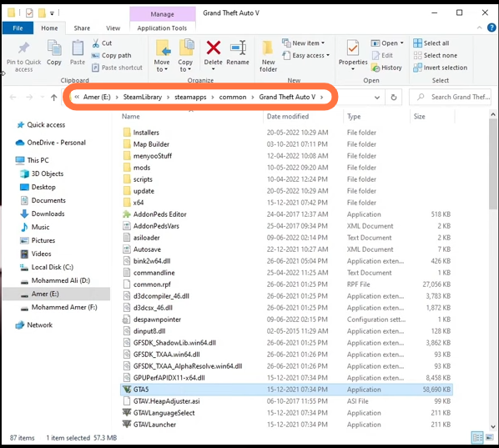Open the Help question mark icon

pyautogui.click(x=491, y=28)
